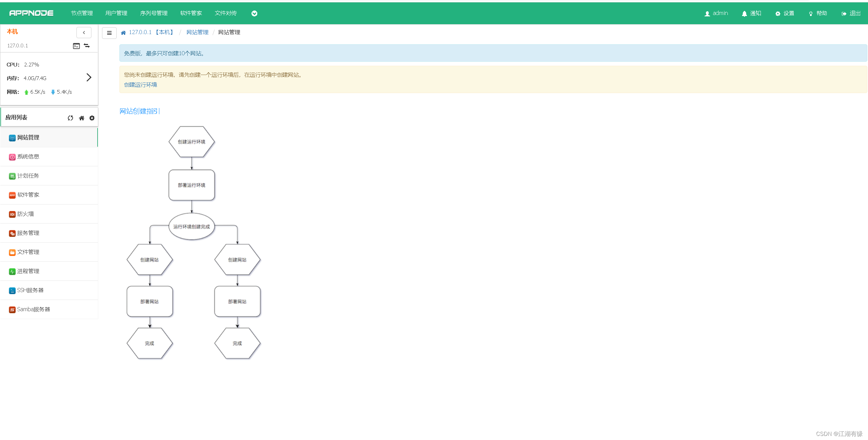This screenshot has height=440, width=868.
Task: Click the 内存 4.0G/7.4G reading
Action: pyautogui.click(x=27, y=78)
